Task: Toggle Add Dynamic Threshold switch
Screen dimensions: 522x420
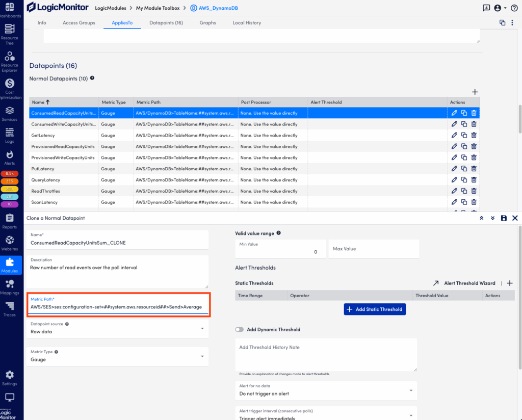Action: click(x=240, y=329)
